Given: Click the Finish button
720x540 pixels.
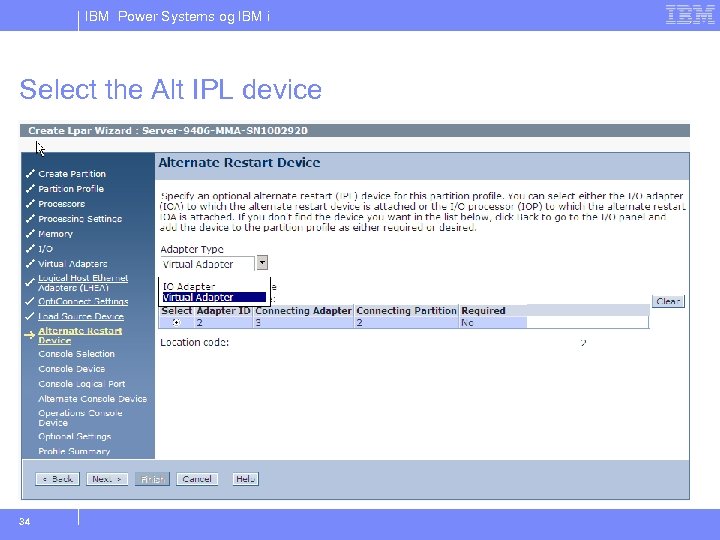Looking at the screenshot, I should pos(152,479).
